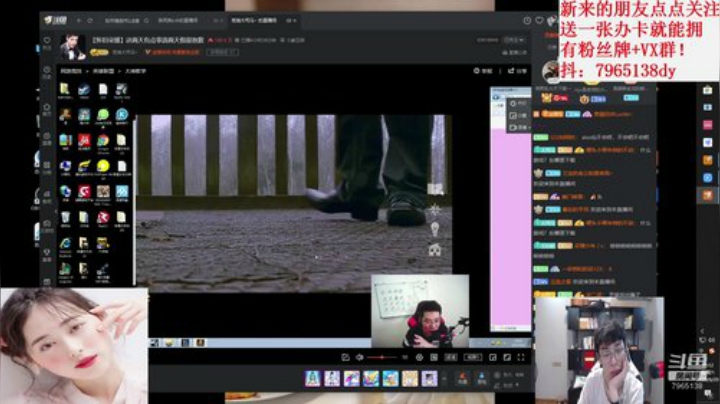Screen dimensions: 720x404
Task: Switch to theater mode icon in player bar
Action: click(507, 357)
